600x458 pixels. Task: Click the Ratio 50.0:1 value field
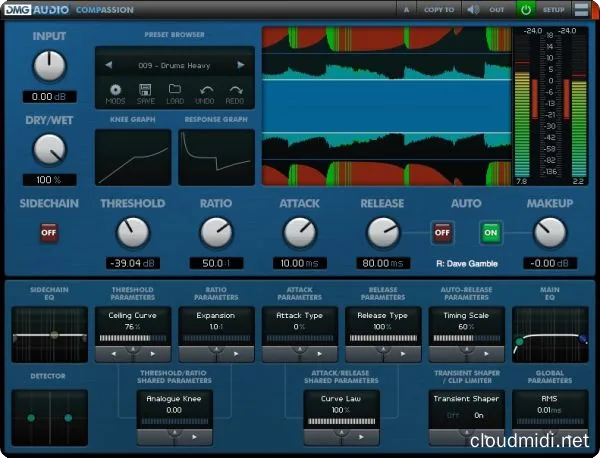(x=216, y=263)
